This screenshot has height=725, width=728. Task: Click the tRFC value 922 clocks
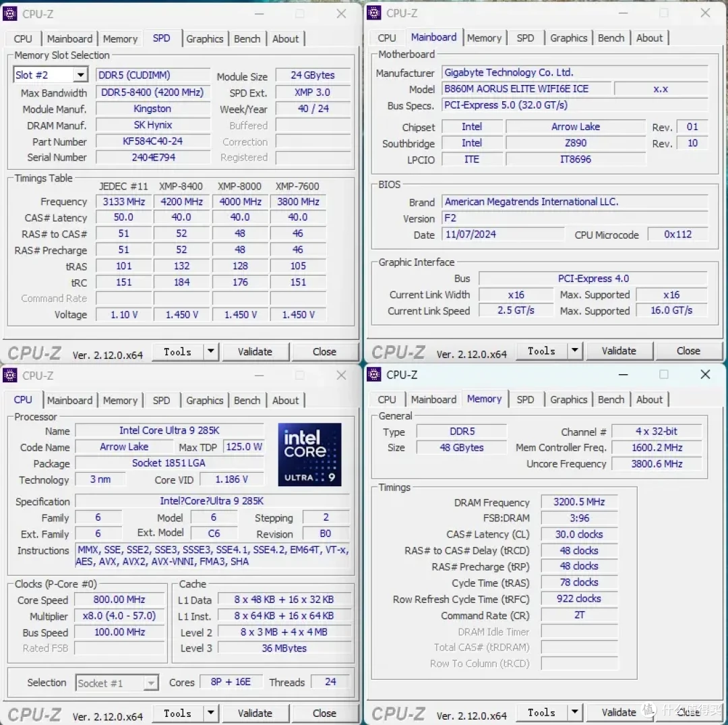tap(579, 599)
